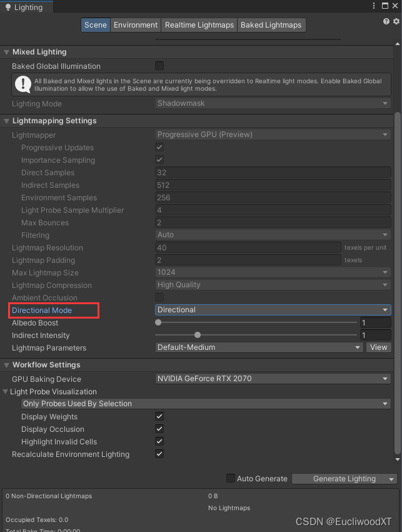
Task: Click the 'No Lightmaps' status text
Action: point(229,508)
